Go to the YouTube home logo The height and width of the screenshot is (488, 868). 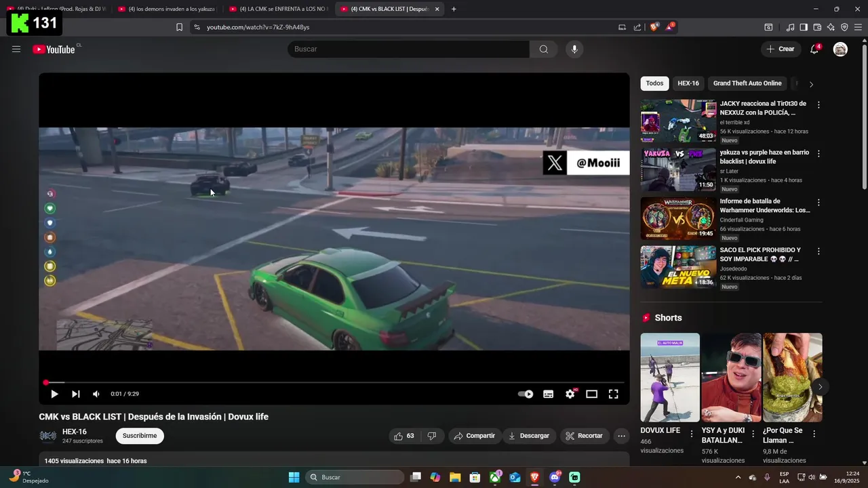pyautogui.click(x=54, y=49)
